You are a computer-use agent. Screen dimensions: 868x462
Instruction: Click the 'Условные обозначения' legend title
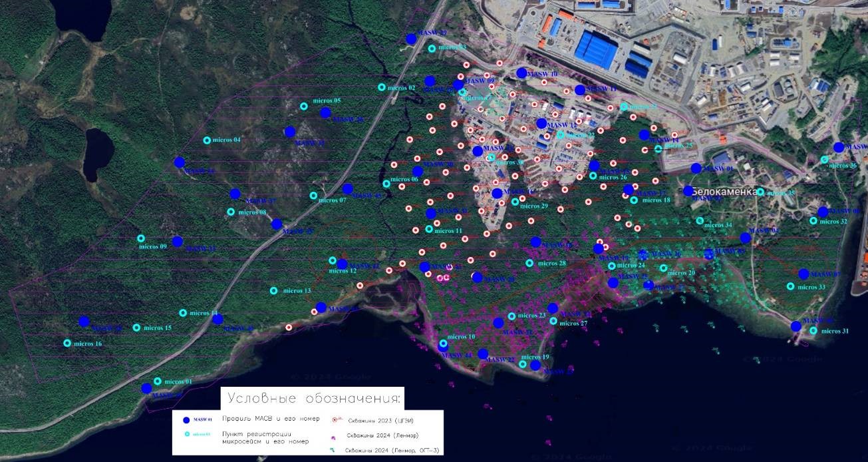[x=315, y=399]
